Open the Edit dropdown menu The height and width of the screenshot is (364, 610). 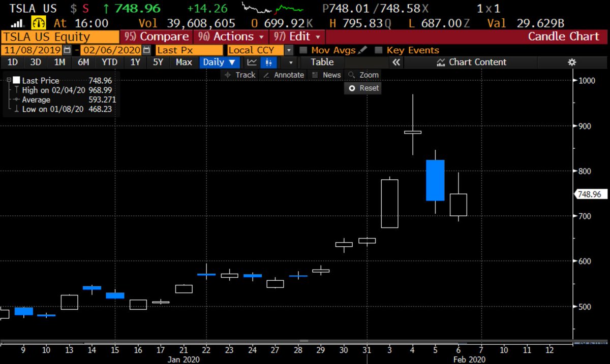(297, 37)
